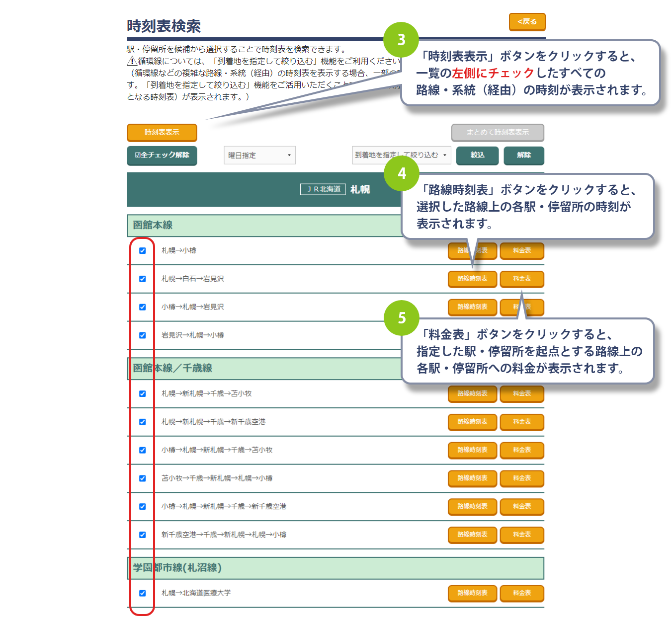Open 路線時刻表 for 札幌→新札幌→千歳→新千歳空港
This screenshot has width=672, height=621.
[x=473, y=422]
